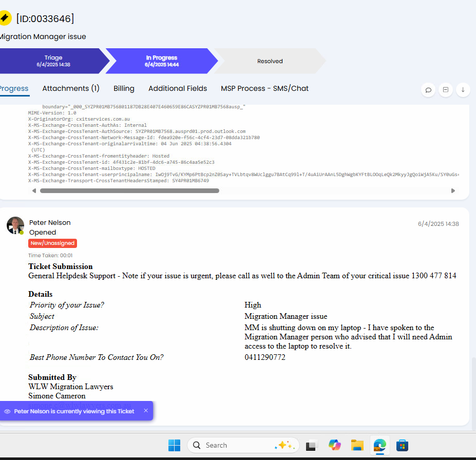The width and height of the screenshot is (476, 460).
Task: Click the Peter Nelson name label
Action: tap(50, 222)
